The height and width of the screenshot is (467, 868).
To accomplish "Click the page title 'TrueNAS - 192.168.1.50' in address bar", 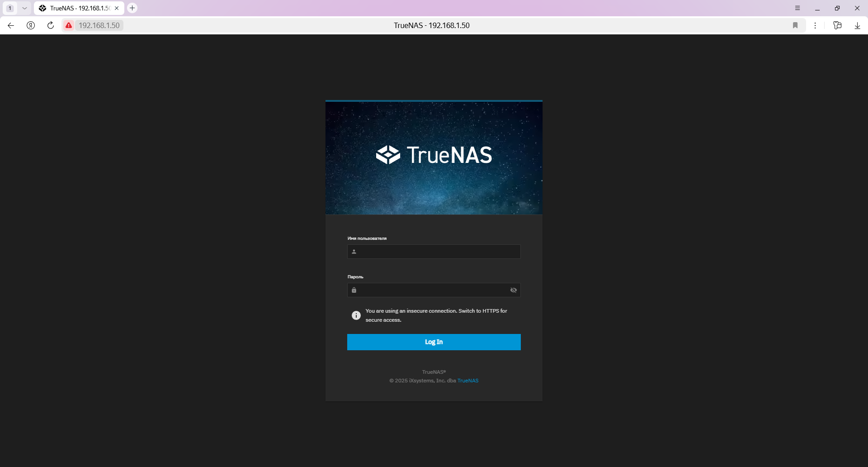I will click(x=432, y=25).
